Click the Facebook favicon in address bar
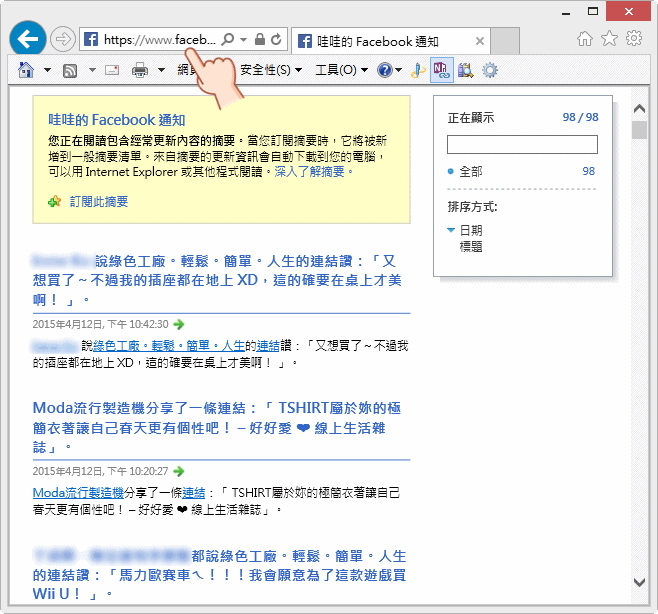 [91, 39]
